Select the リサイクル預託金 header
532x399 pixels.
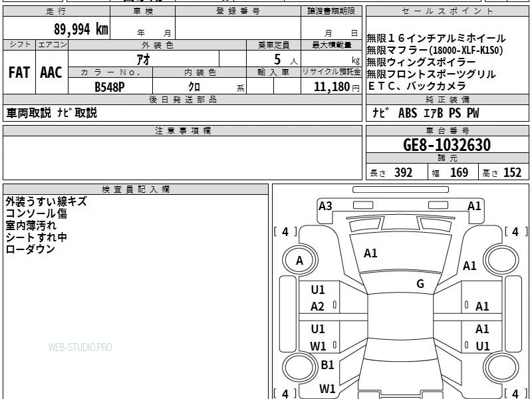[331, 72]
